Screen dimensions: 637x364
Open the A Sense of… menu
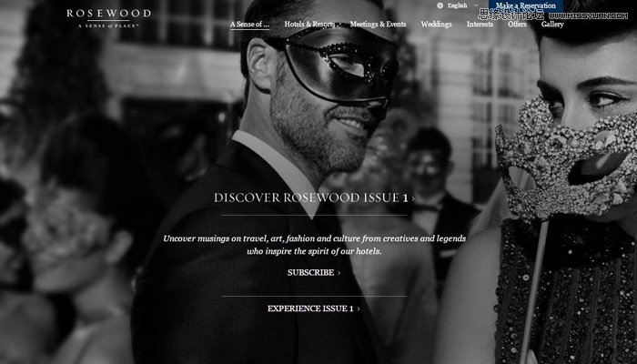(x=249, y=25)
